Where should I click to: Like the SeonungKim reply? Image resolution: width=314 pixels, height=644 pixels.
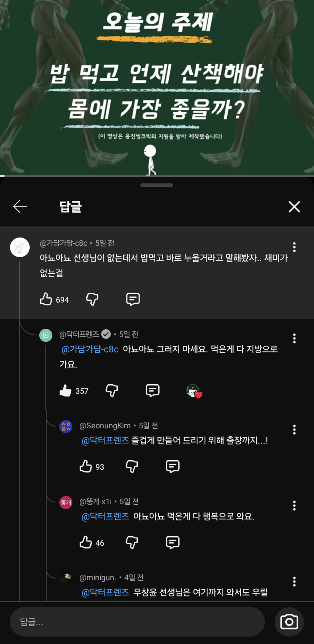[x=86, y=467]
